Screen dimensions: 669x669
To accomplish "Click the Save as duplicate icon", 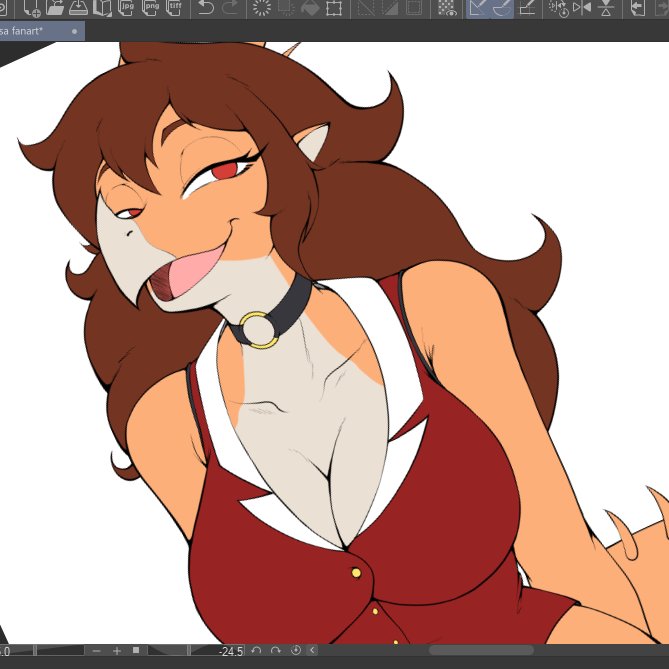I will point(102,8).
